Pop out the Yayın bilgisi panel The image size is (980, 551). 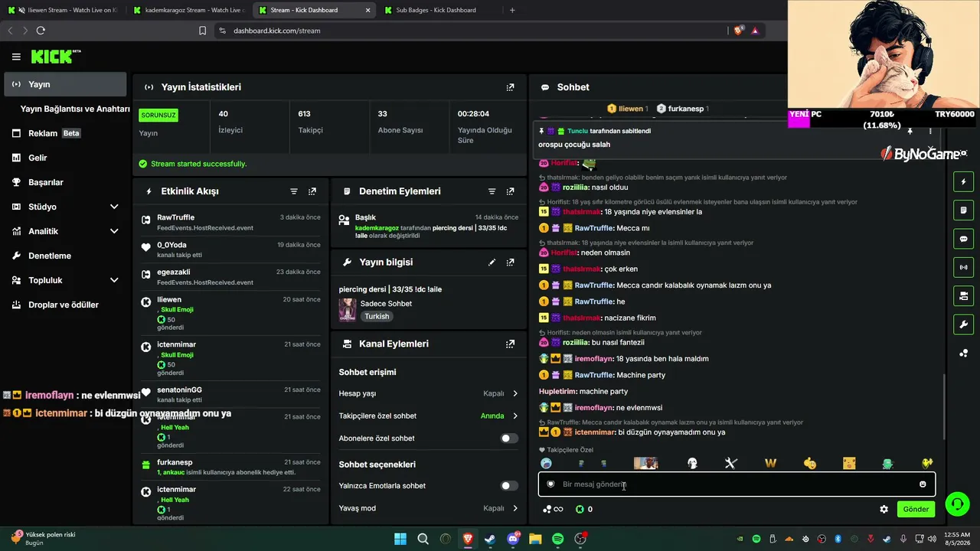[x=510, y=262]
